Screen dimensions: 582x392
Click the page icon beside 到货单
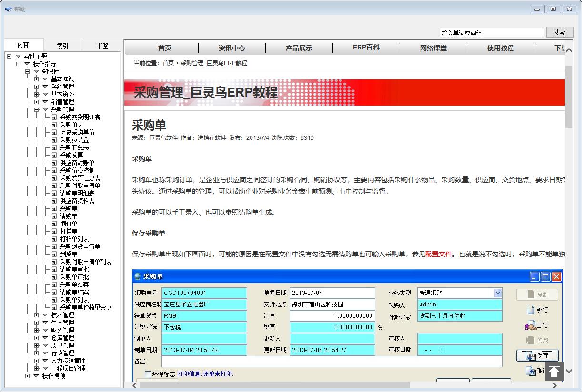[x=54, y=254]
